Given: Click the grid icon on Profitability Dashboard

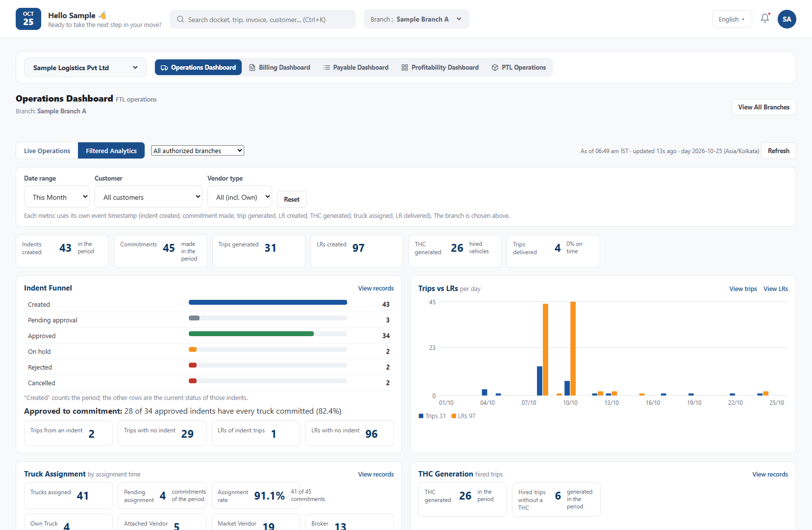Looking at the screenshot, I should coord(405,68).
